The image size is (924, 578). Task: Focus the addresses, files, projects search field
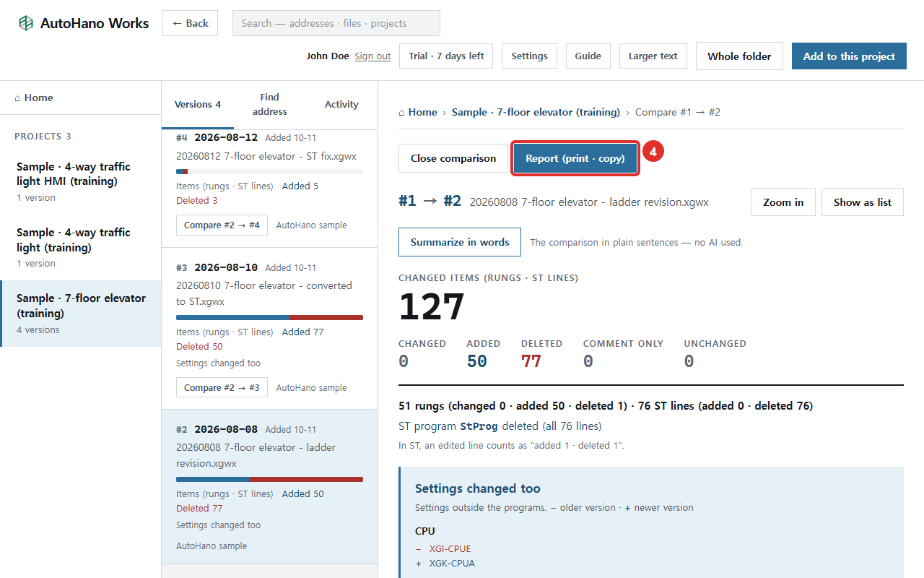point(336,23)
